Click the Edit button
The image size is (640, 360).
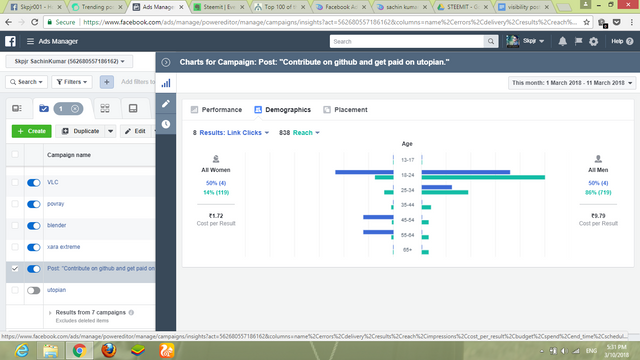136,131
